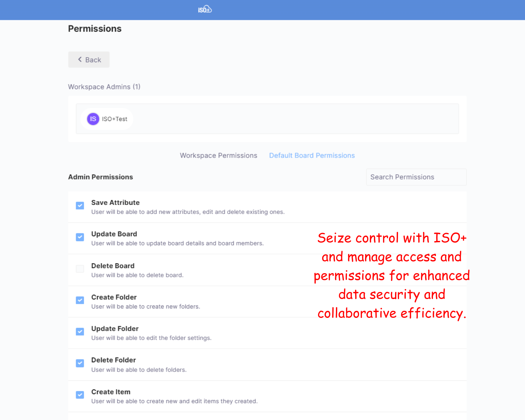Open the Default Board Permissions tab
This screenshot has width=525, height=420.
click(312, 156)
